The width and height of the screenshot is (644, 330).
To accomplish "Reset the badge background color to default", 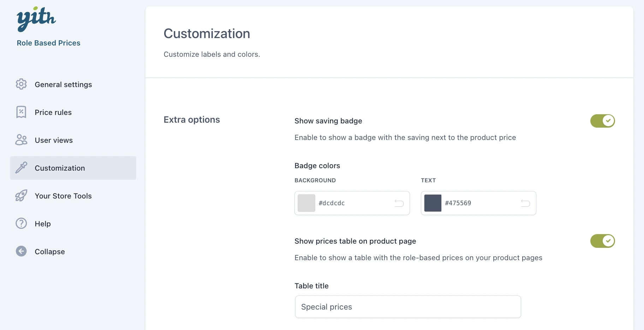I will tap(399, 203).
